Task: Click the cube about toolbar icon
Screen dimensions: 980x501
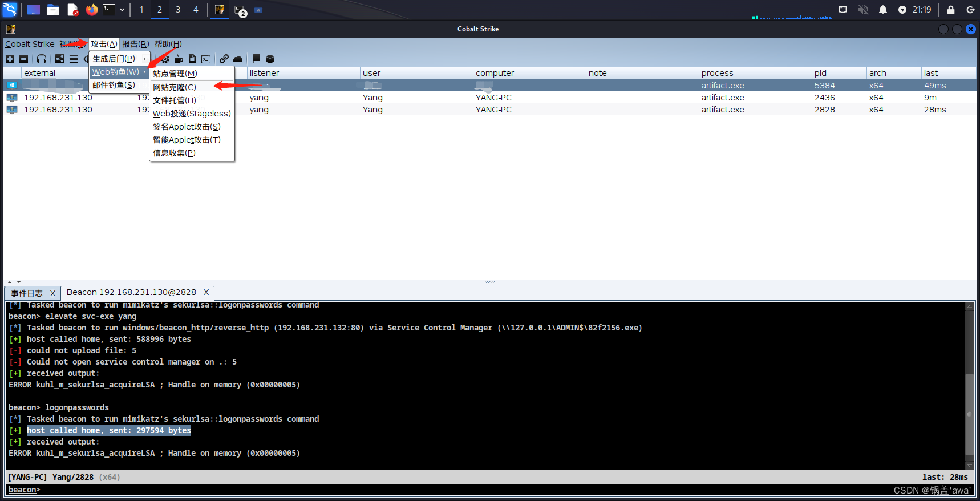Action: click(270, 59)
